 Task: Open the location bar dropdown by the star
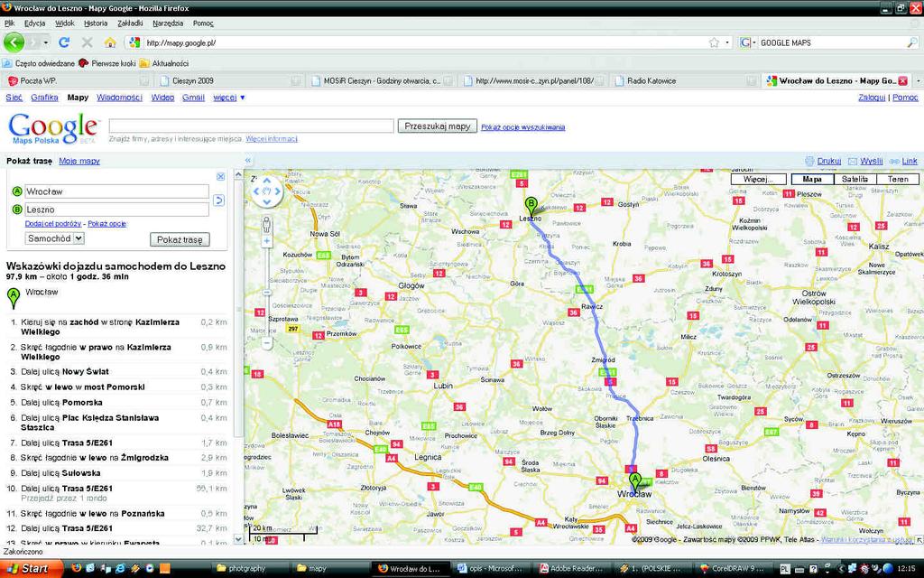coord(727,42)
